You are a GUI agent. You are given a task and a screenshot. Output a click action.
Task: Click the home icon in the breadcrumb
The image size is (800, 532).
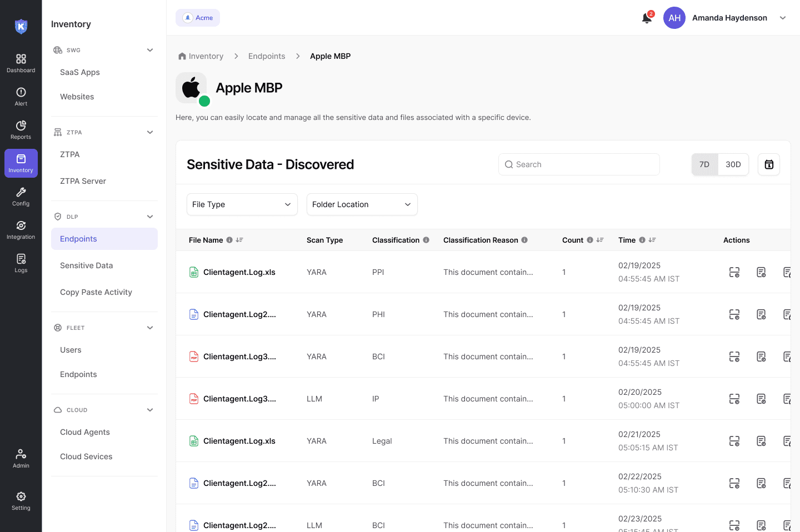[182, 56]
